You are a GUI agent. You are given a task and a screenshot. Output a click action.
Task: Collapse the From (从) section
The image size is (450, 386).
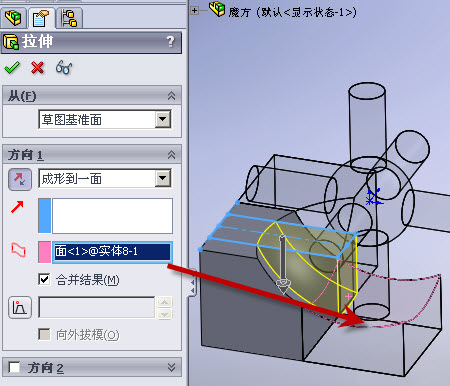pyautogui.click(x=171, y=96)
